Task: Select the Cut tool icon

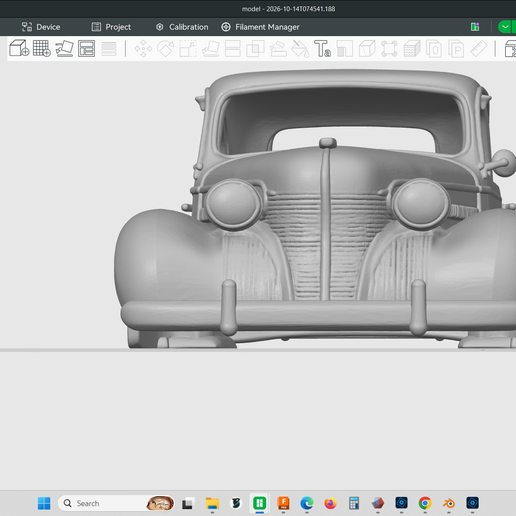Action: [233, 49]
